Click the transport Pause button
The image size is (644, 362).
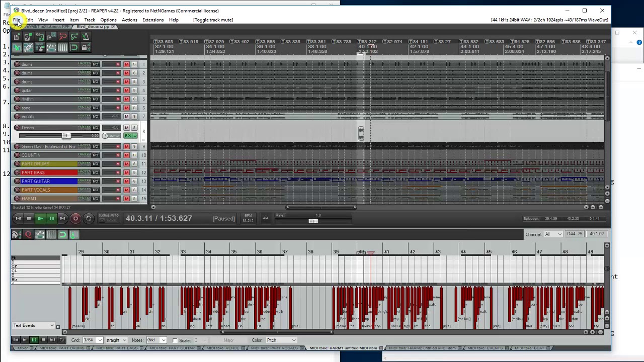tap(51, 218)
